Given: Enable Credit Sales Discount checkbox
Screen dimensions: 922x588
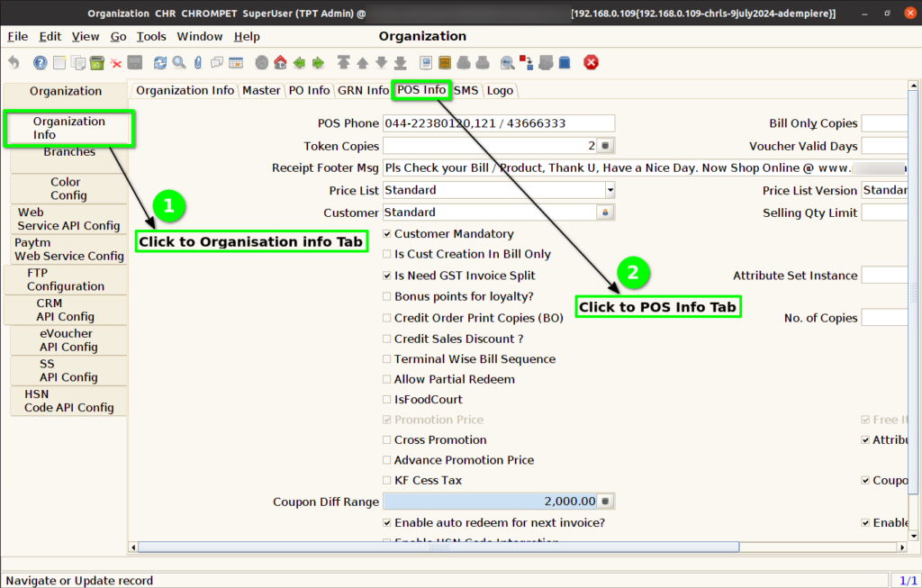Looking at the screenshot, I should (387, 339).
